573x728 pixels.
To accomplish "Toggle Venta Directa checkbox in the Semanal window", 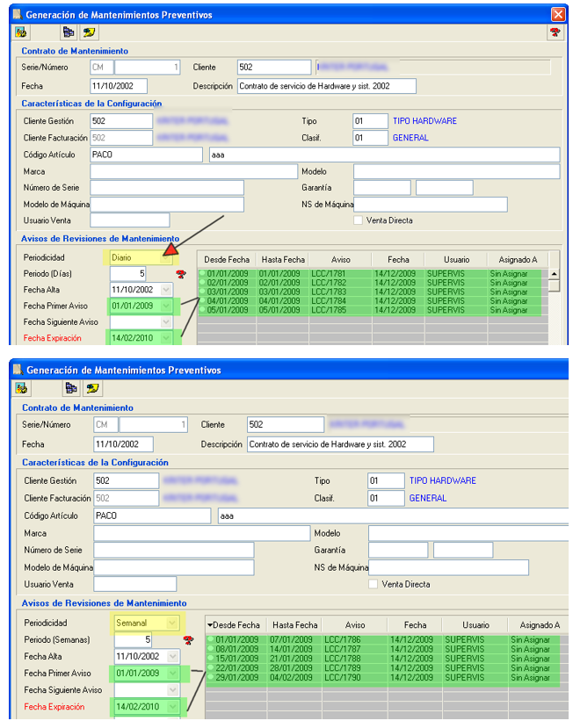I will click(373, 584).
